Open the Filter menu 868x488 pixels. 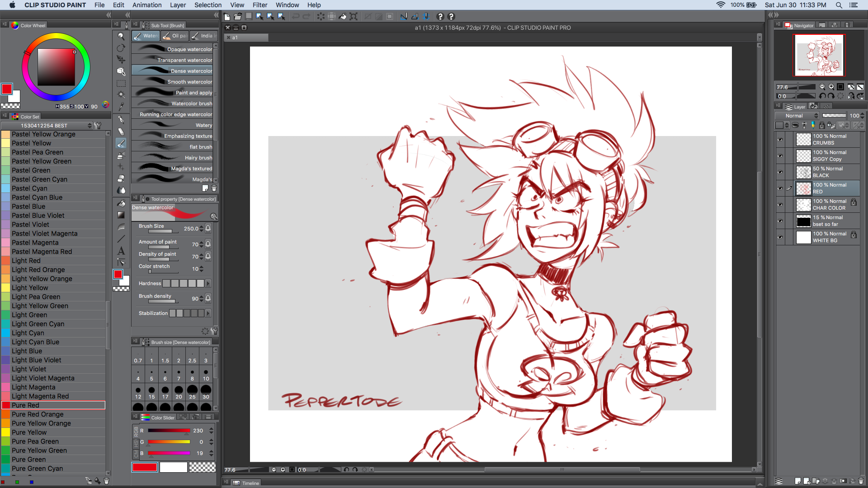pos(259,5)
